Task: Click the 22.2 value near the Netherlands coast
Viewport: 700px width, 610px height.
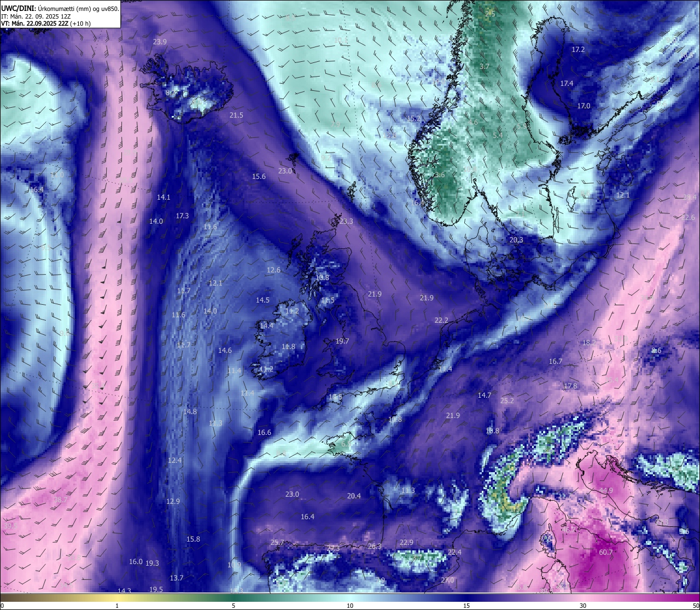Action: pos(441,320)
